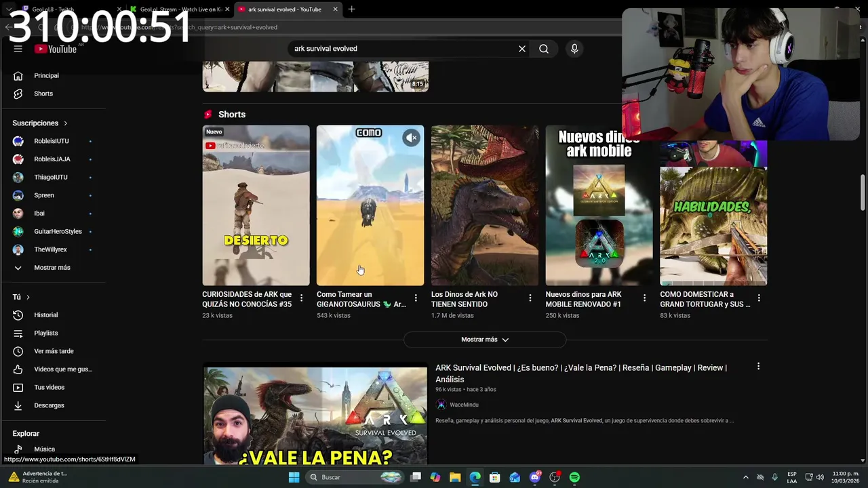Expand more Shorts with Mostrar más
868x488 pixels.
tap(485, 340)
